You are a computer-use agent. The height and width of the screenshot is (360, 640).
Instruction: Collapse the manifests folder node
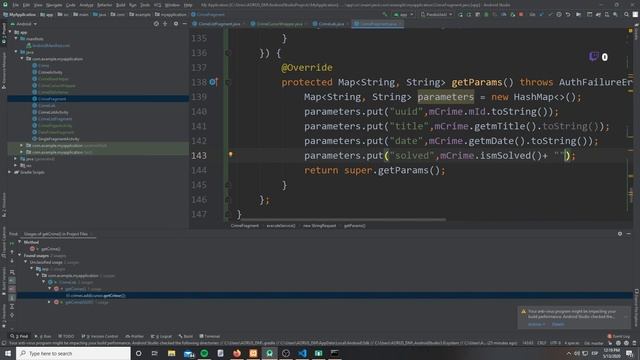pos(16,39)
